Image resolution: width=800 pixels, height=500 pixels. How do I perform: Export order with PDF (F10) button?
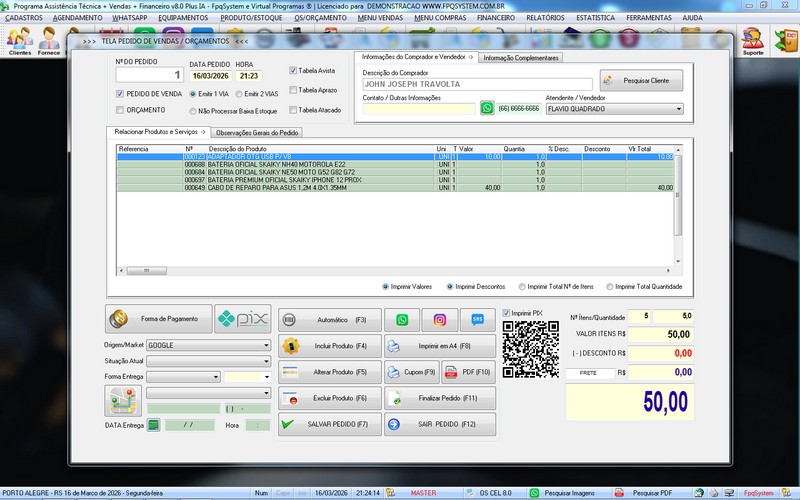point(467,372)
